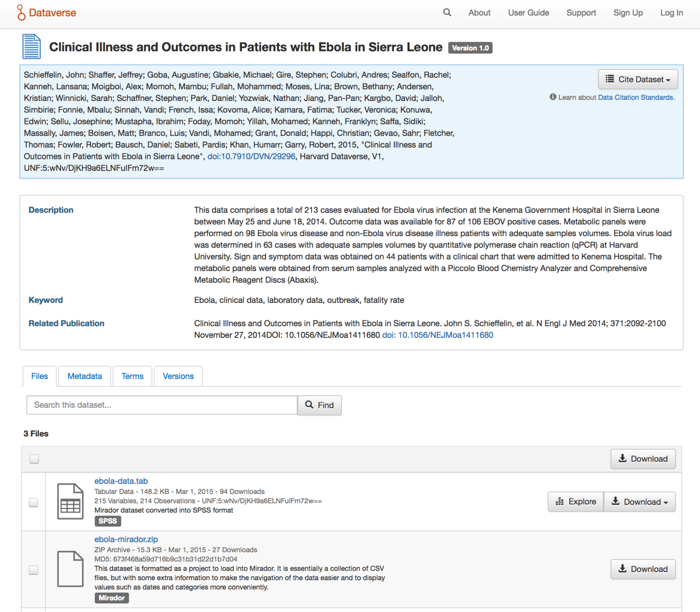Click the Description field label
Screen dimensions: 700x612
click(x=51, y=210)
